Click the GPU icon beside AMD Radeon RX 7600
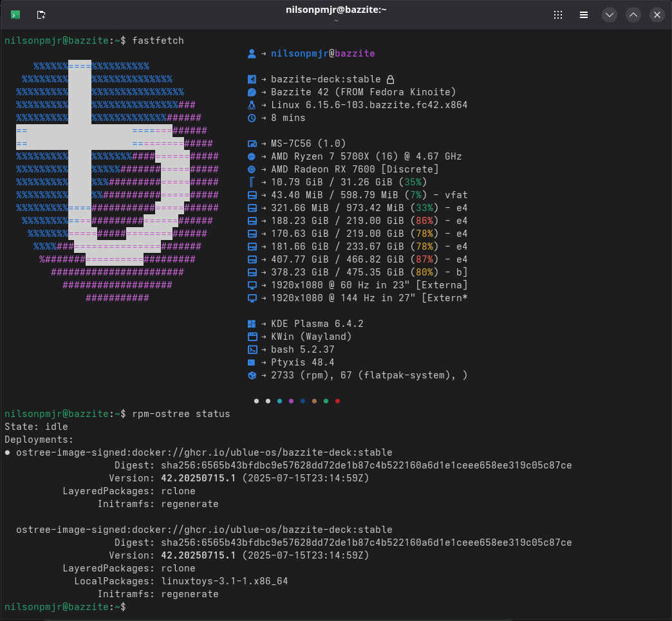Image resolution: width=672 pixels, height=621 pixels. pos(252,169)
